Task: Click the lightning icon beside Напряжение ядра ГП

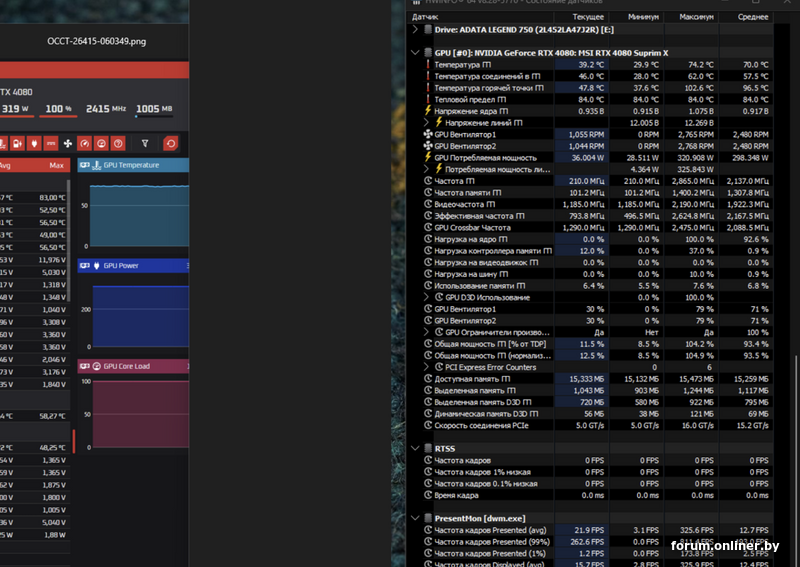Action: pos(428,111)
